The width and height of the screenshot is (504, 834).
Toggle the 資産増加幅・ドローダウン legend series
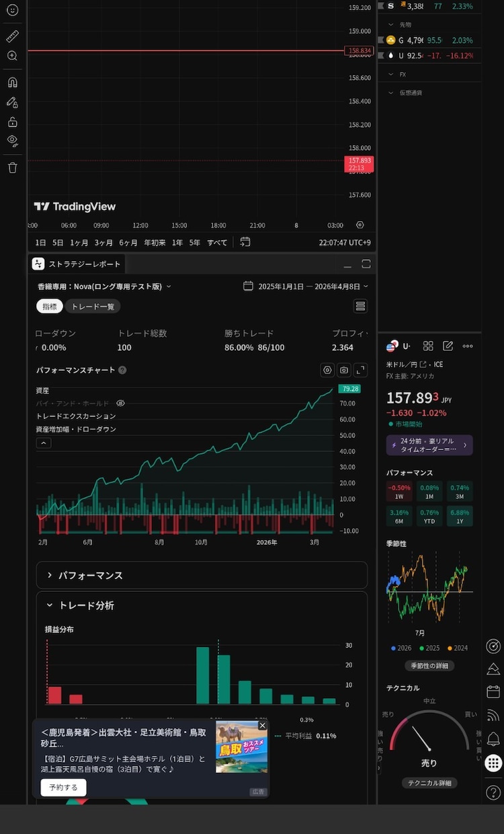76,429
